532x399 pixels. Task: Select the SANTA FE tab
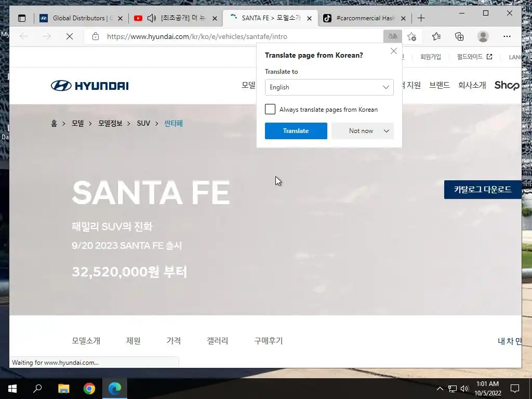[270, 18]
